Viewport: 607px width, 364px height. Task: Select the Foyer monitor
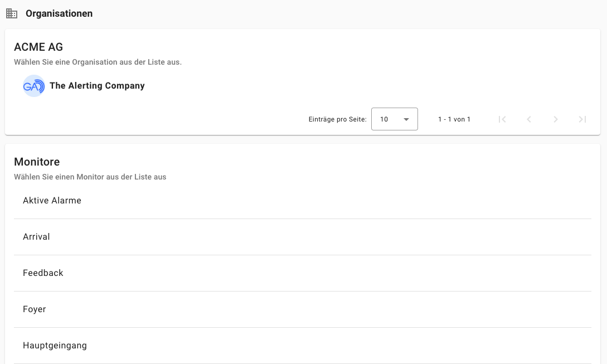pyautogui.click(x=34, y=309)
